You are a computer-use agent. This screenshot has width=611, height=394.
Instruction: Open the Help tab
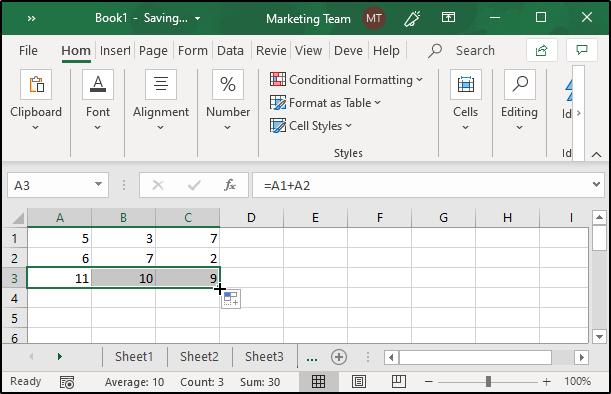pyautogui.click(x=386, y=50)
